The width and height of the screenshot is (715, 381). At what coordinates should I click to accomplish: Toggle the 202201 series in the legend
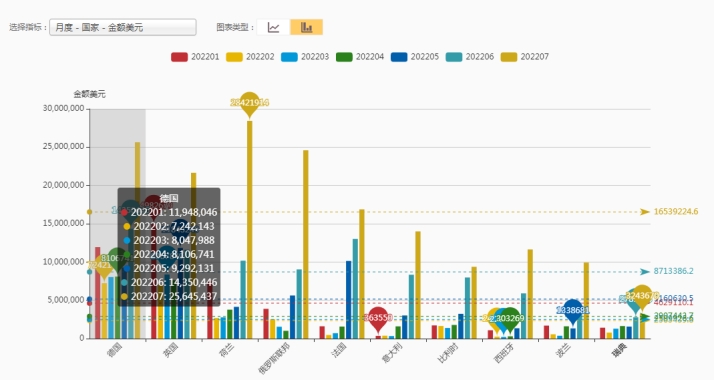click(195, 57)
